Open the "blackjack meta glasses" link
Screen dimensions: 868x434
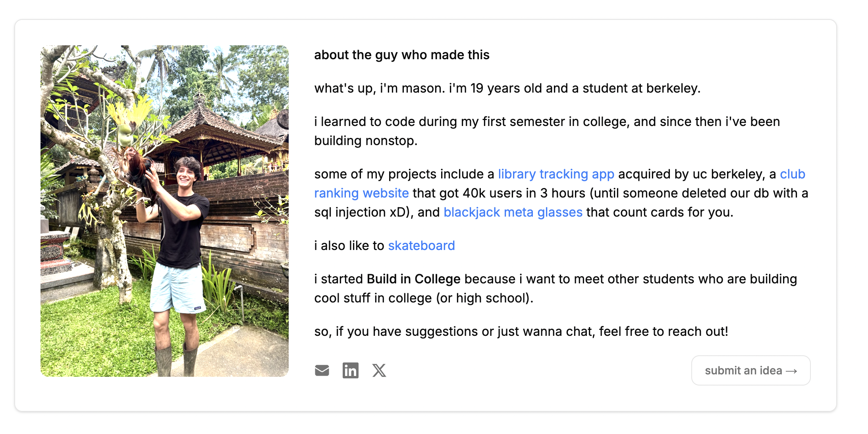pos(513,212)
